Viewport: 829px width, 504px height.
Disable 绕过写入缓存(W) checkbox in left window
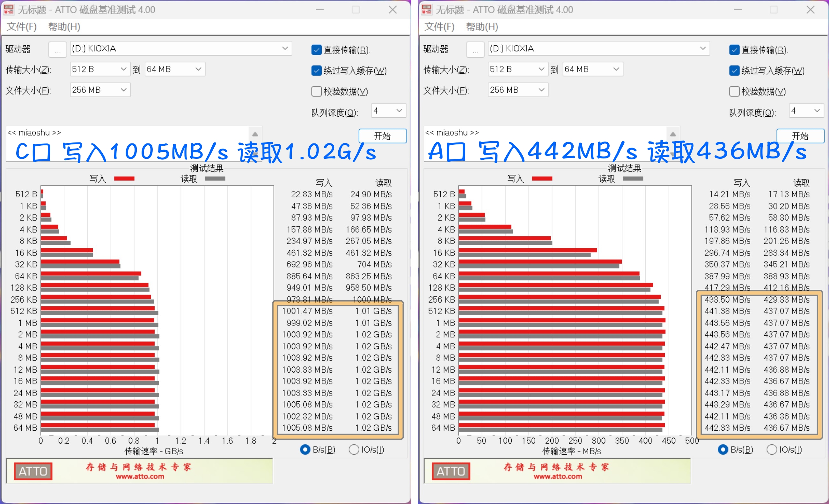click(316, 71)
